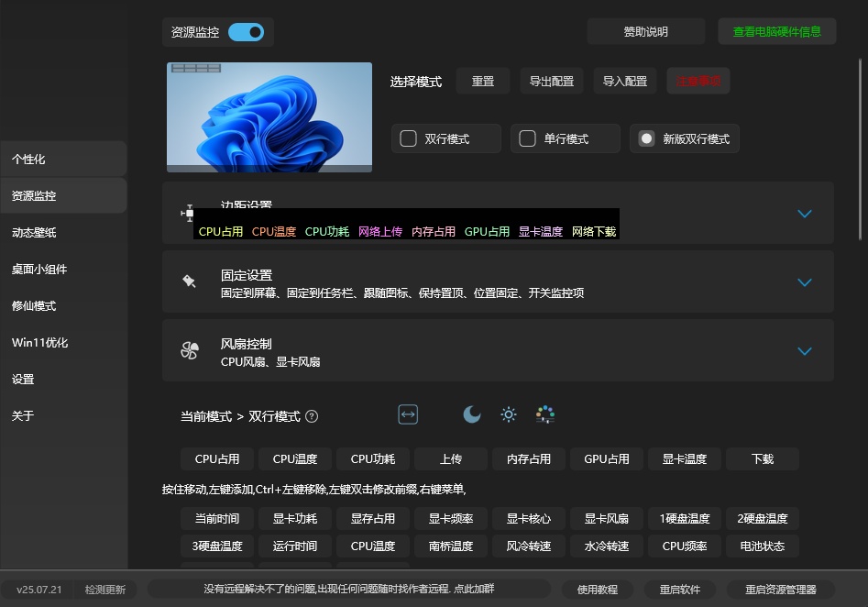Add 南桥温度 monitor item
This screenshot has height=607, width=868.
(x=451, y=546)
